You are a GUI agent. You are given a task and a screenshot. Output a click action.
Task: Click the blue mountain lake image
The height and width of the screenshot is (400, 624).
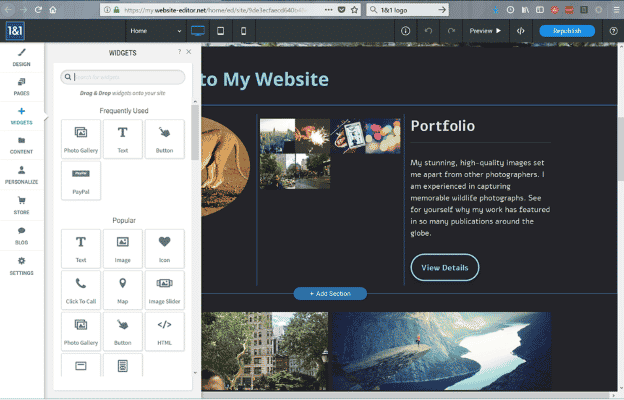click(x=442, y=351)
